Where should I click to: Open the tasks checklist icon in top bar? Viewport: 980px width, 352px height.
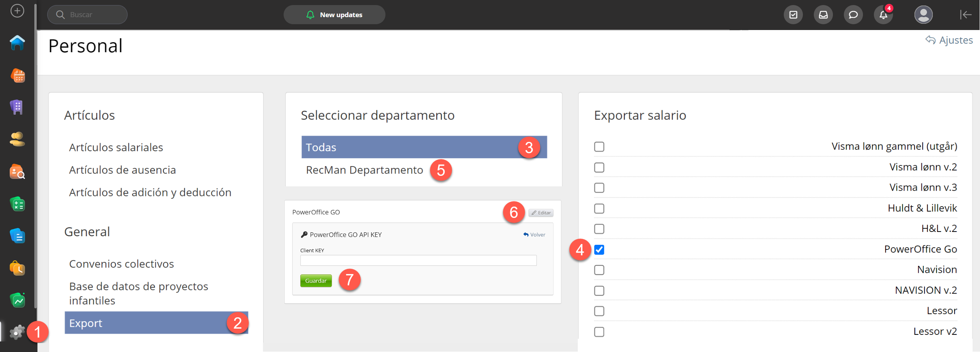coord(793,15)
